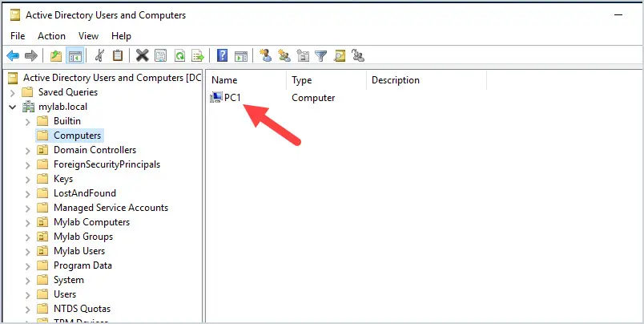The height and width of the screenshot is (324, 644).
Task: Select the ForeignSecurityPrincipals tree item
Action: (107, 164)
